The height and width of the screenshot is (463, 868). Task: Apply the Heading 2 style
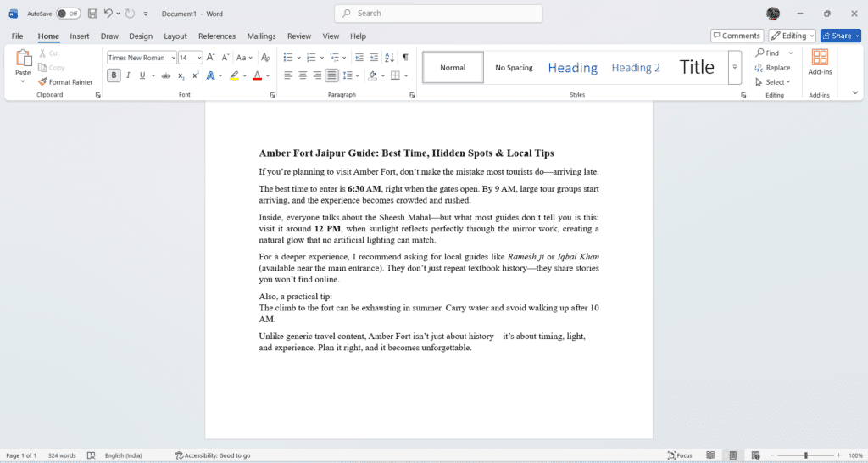pos(636,68)
